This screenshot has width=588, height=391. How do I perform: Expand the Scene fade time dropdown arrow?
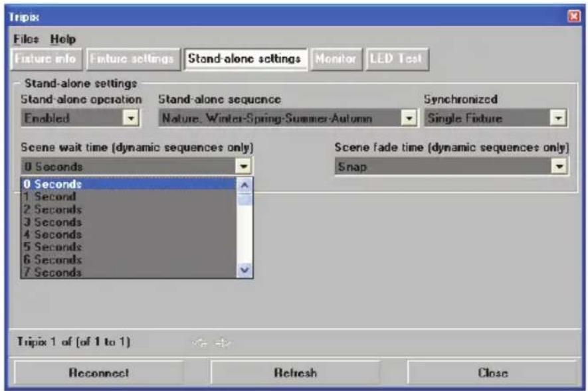pos(559,166)
